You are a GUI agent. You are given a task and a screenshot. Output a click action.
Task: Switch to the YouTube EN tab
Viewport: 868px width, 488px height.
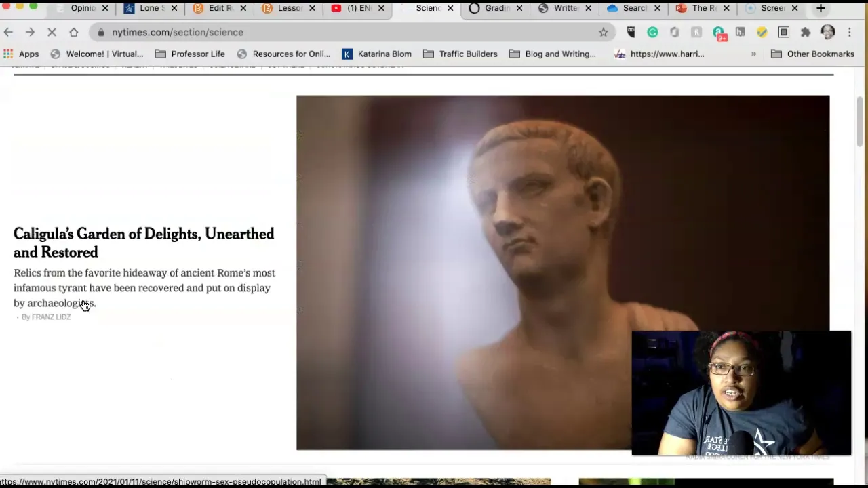coord(358,8)
